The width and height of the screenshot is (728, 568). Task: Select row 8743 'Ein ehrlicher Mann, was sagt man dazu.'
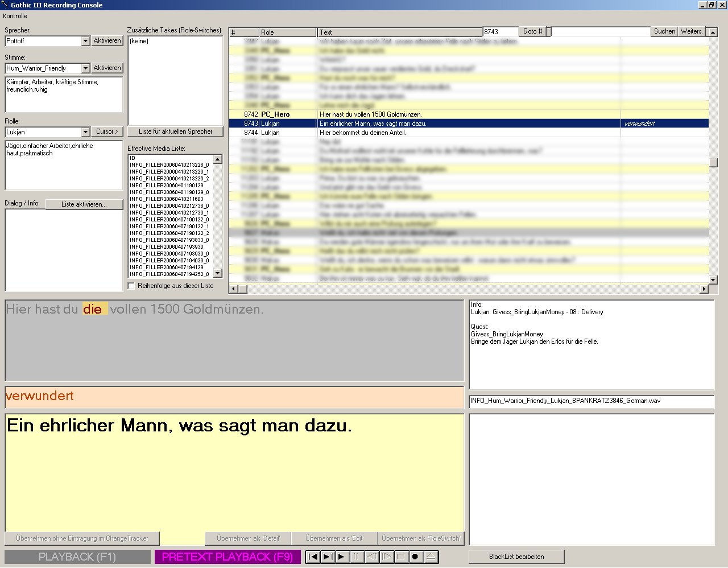469,124
